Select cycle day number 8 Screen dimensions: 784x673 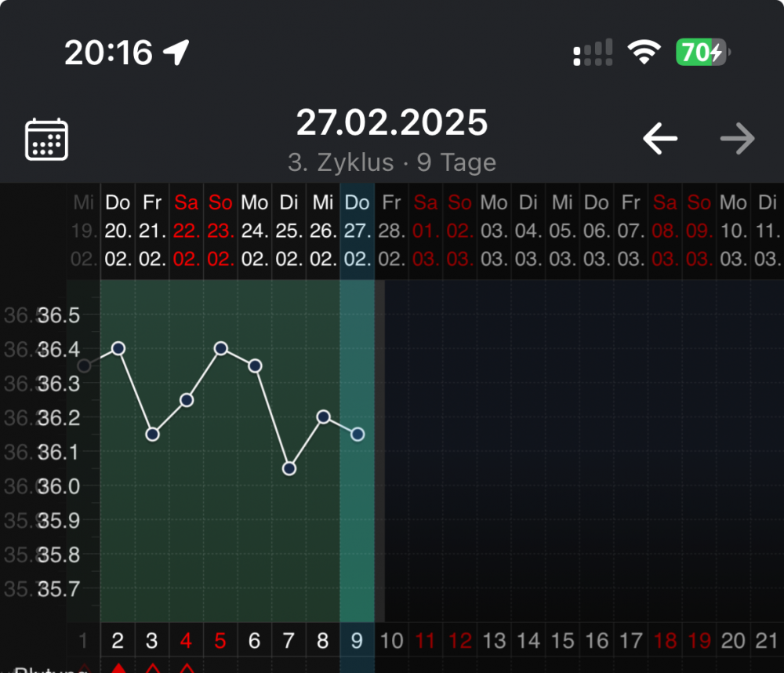[322, 641]
